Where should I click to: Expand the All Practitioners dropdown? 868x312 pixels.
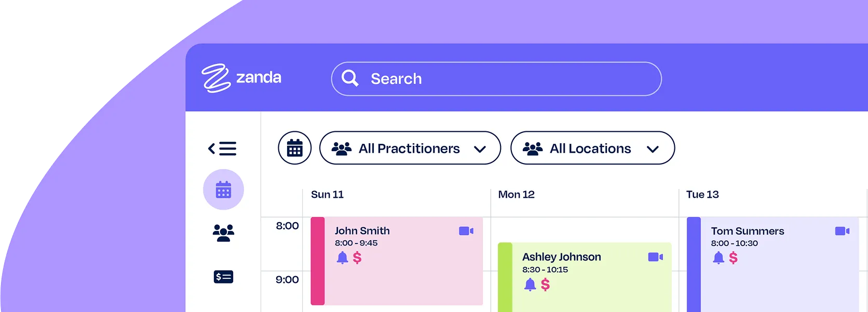click(410, 148)
